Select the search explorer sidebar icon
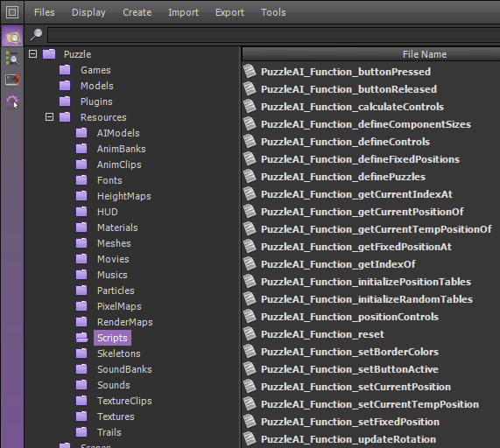Viewport: 500px width, 448px height. pos(12,59)
